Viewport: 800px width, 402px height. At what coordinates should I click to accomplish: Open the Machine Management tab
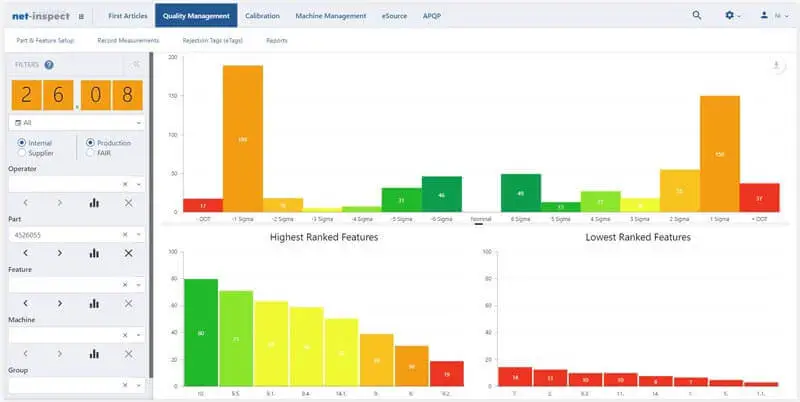[331, 16]
